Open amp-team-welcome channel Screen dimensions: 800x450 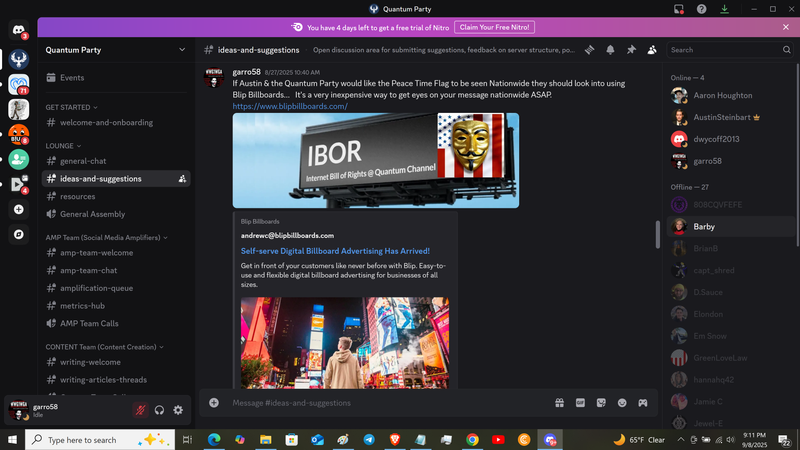tap(116, 253)
